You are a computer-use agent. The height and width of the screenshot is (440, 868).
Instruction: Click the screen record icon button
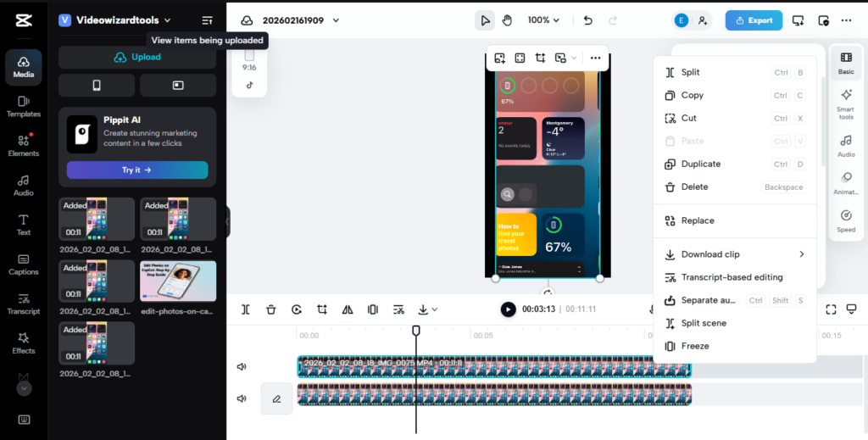point(178,86)
